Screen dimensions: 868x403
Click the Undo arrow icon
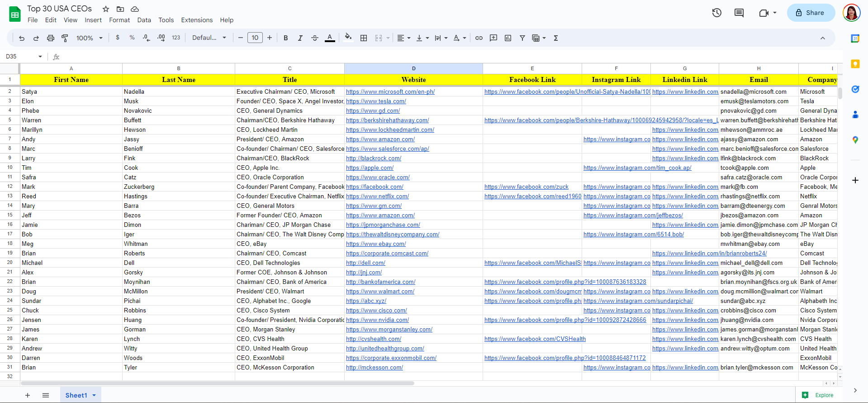click(22, 38)
